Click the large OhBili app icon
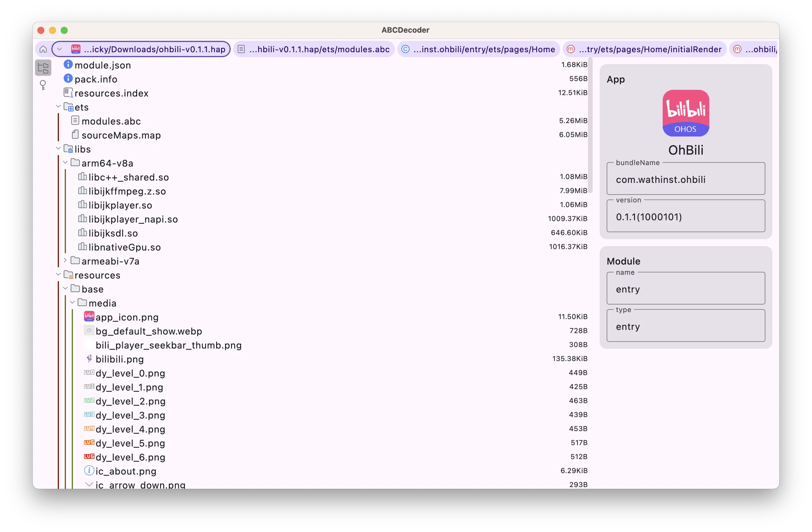 coord(685,113)
